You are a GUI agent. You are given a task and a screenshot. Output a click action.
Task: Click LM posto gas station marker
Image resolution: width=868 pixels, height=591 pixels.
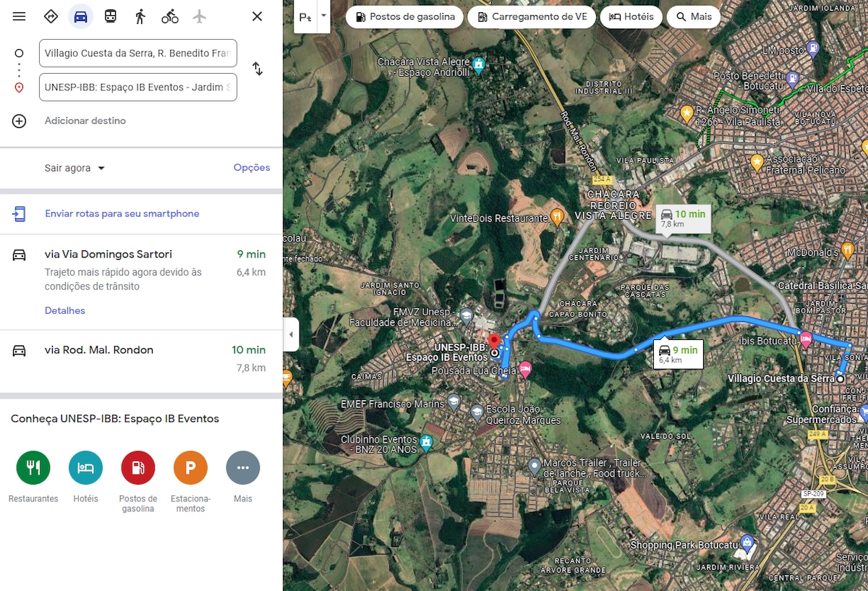pos(813,49)
